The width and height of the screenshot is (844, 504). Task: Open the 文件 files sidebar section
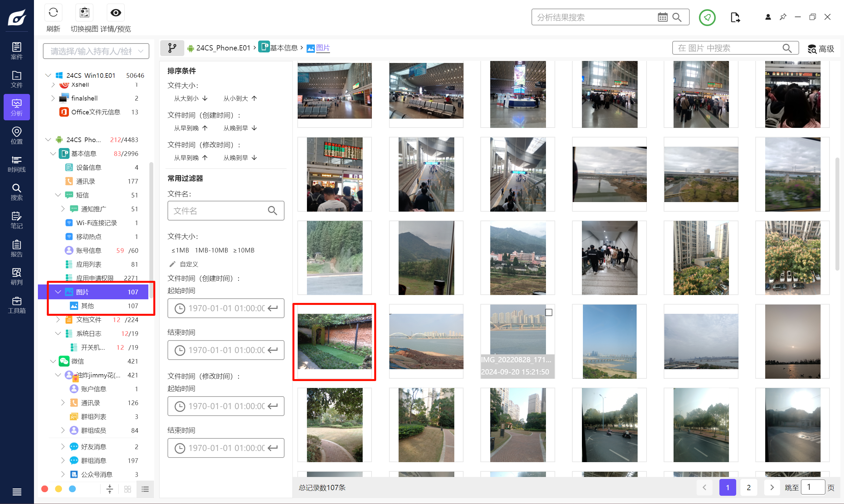16,79
